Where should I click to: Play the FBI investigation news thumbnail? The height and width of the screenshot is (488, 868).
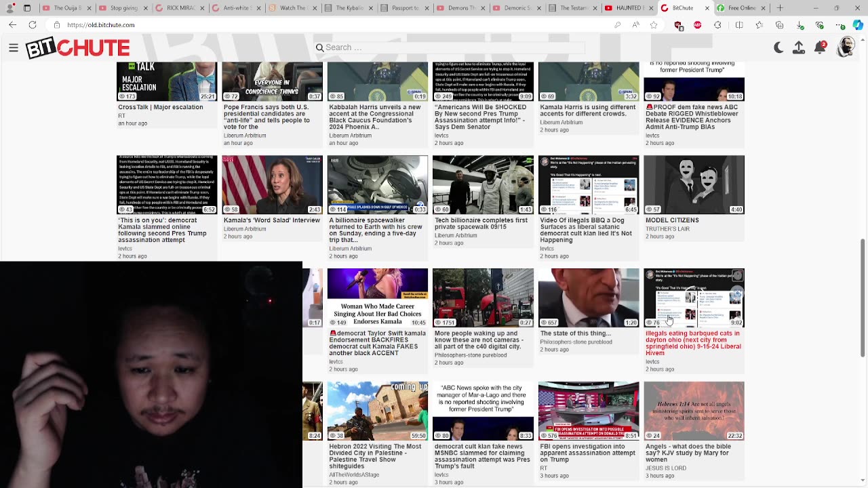coord(589,411)
